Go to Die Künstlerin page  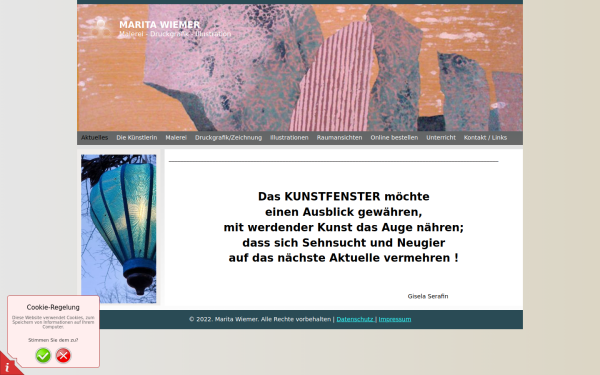[137, 138]
